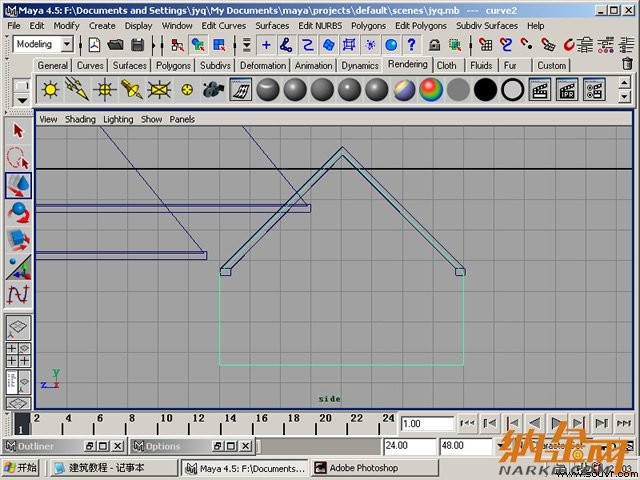Click the shelf trash can icon
The height and width of the screenshot is (480, 640).
628,64
